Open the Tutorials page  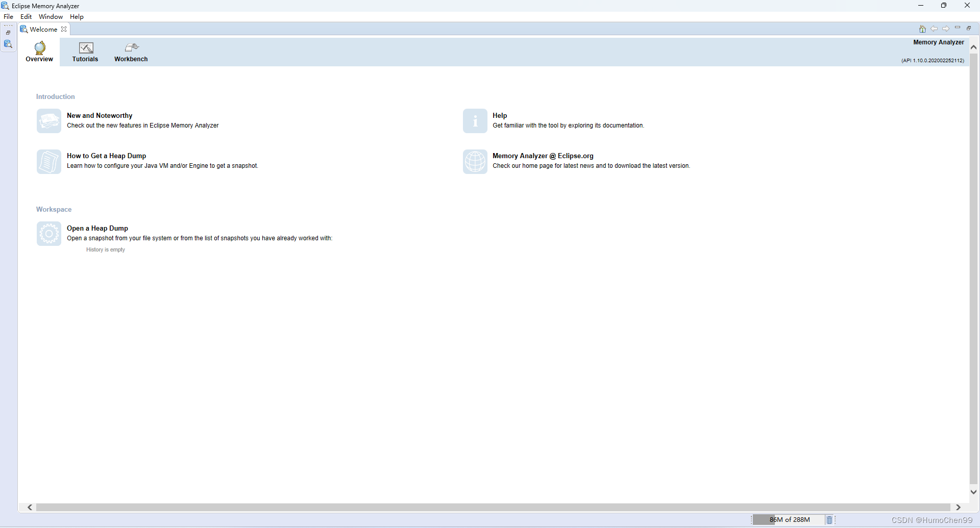click(85, 53)
